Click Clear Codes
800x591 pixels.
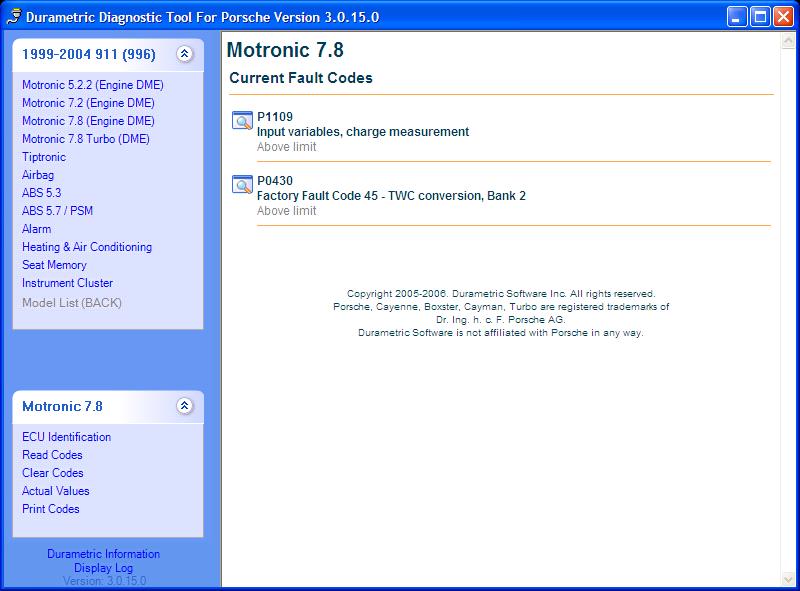(53, 473)
